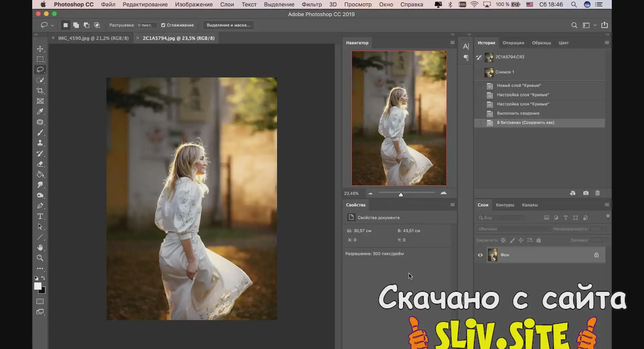The height and width of the screenshot is (349, 644).
Task: Select history step Выполнить сведение
Action: click(540, 113)
